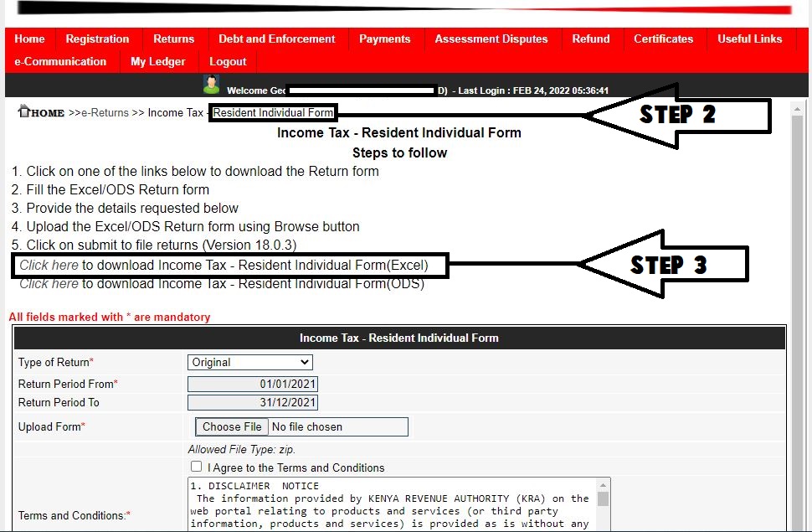Open the Type of Return dropdown
The width and height of the screenshot is (812, 532).
pyautogui.click(x=250, y=363)
